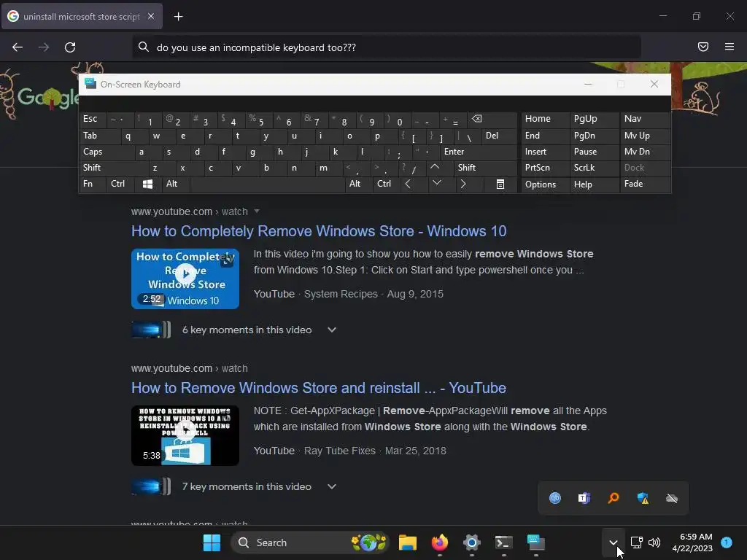The width and height of the screenshot is (747, 560).
Task: Toggle the left Shift key
Action: pyautogui.click(x=114, y=168)
